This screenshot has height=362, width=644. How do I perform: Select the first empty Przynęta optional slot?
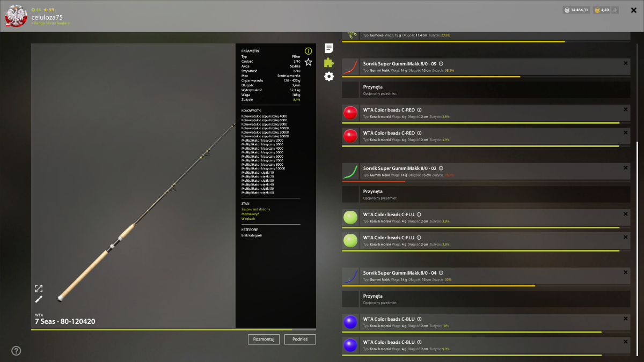(x=486, y=89)
